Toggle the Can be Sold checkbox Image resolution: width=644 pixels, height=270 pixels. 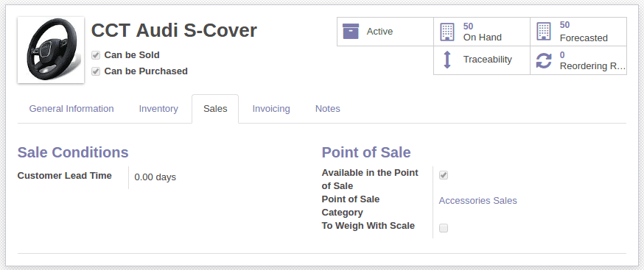96,55
